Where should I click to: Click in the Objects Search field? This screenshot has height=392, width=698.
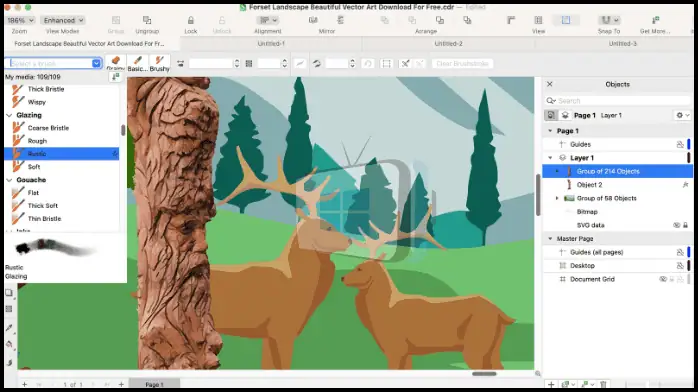click(x=618, y=101)
